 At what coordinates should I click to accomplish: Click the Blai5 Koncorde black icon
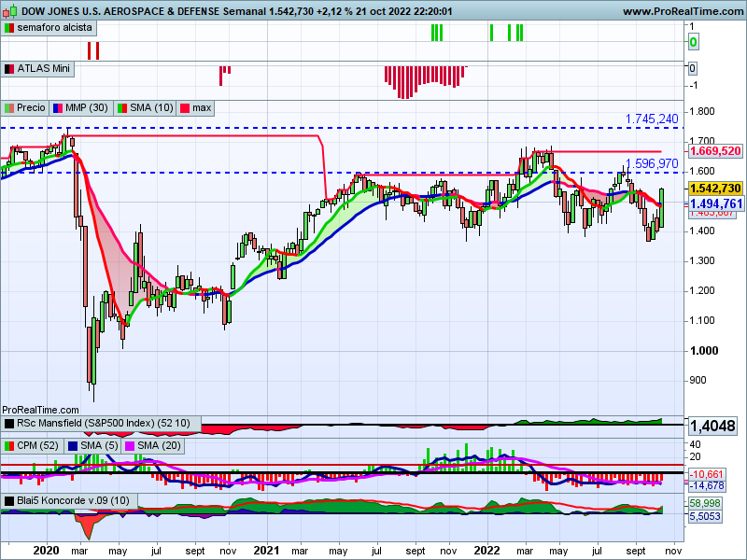pos(9,501)
